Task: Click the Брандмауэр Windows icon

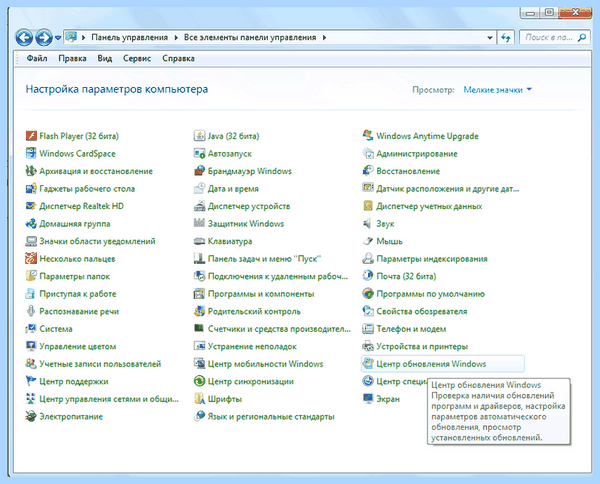Action: pos(199,171)
